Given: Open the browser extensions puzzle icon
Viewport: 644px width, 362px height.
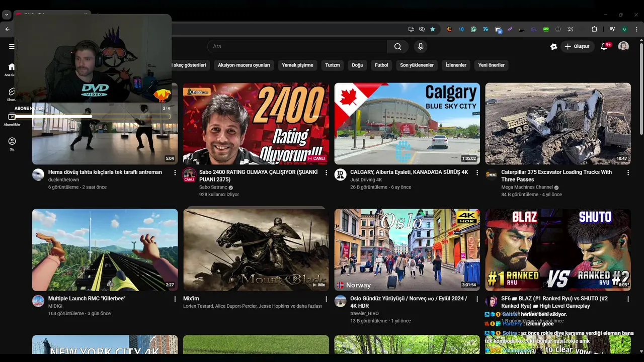Looking at the screenshot, I should (x=594, y=29).
